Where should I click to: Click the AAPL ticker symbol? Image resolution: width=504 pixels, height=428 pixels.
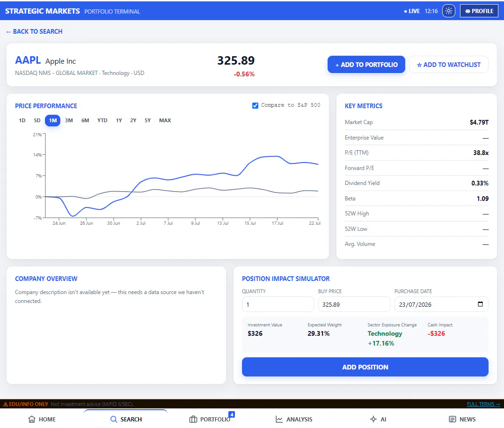pyautogui.click(x=28, y=60)
